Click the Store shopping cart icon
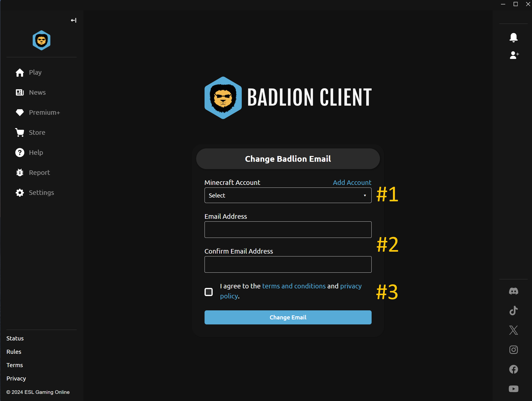The width and height of the screenshot is (532, 401). pos(20,132)
